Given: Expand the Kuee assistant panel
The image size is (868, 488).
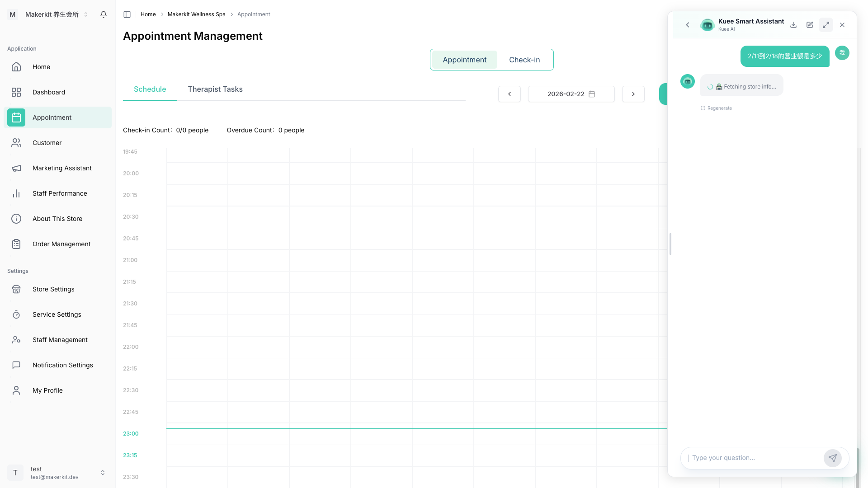Looking at the screenshot, I should pos(826,25).
